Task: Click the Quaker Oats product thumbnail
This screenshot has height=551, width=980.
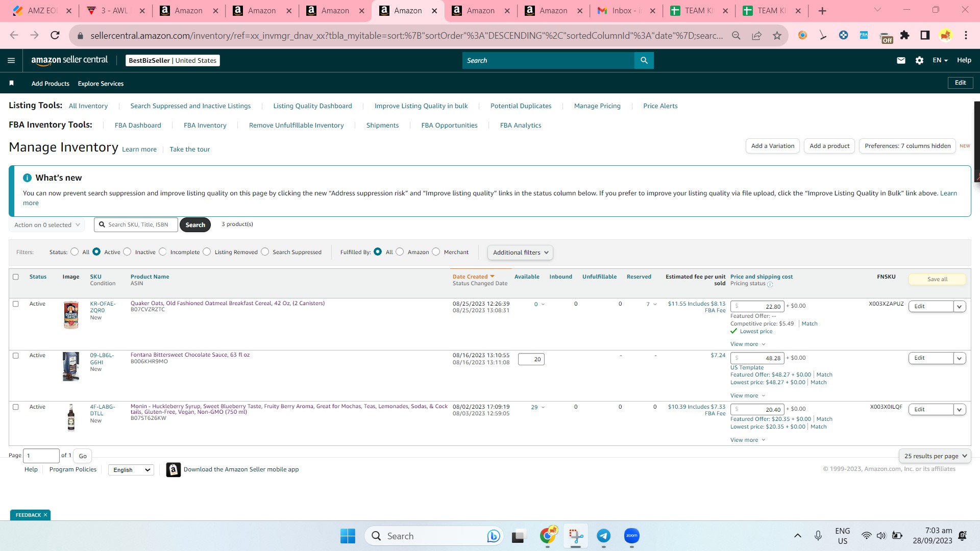Action: (x=71, y=315)
